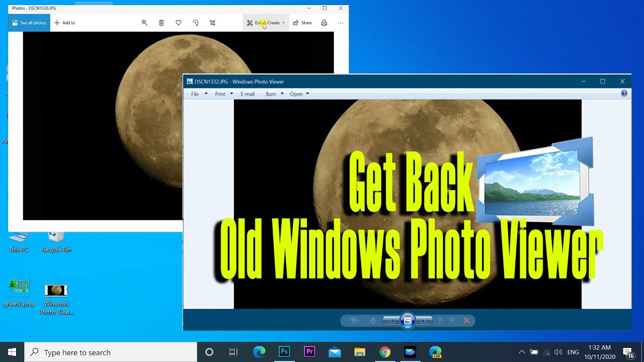Show hidden system tray icons chevron
This screenshot has height=362, width=644.
tap(521, 352)
